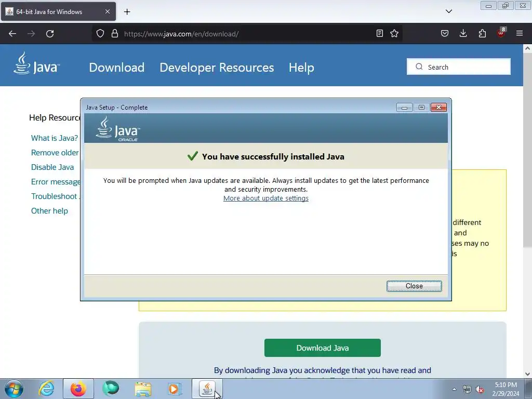Open Developer Resources menu item
532x399 pixels.
click(217, 68)
